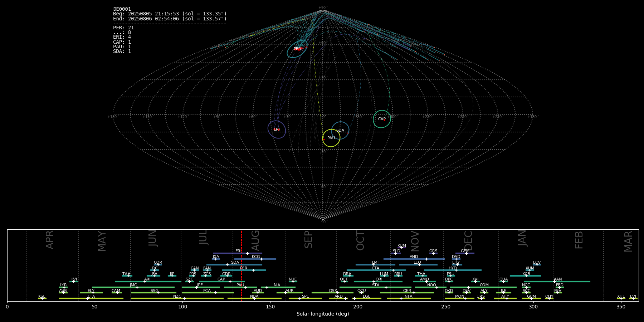Click the KSE shower label in timeline

[x=42, y=297]
